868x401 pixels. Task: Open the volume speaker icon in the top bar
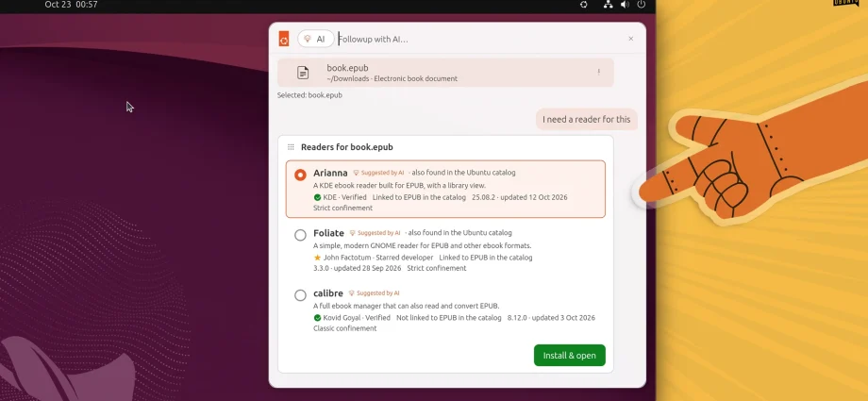[625, 5]
